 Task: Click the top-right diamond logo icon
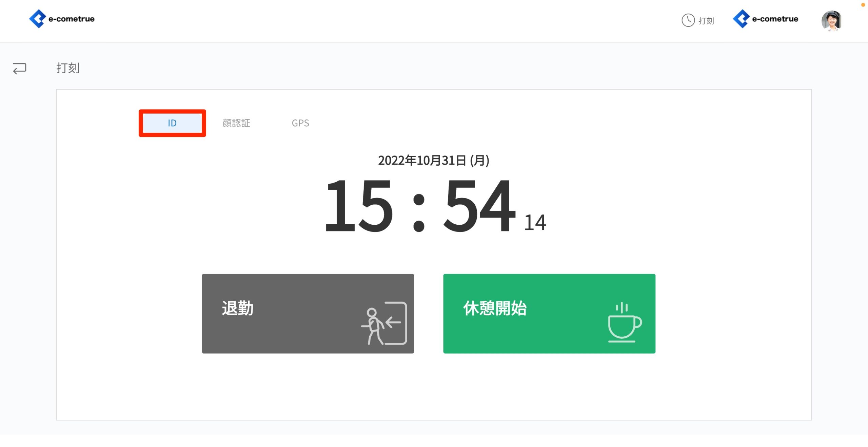point(741,19)
